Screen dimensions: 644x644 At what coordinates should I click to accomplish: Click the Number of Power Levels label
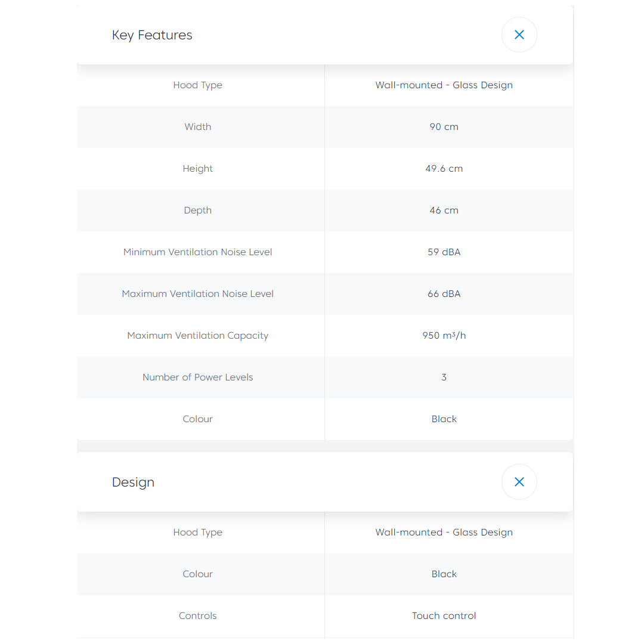[197, 377]
